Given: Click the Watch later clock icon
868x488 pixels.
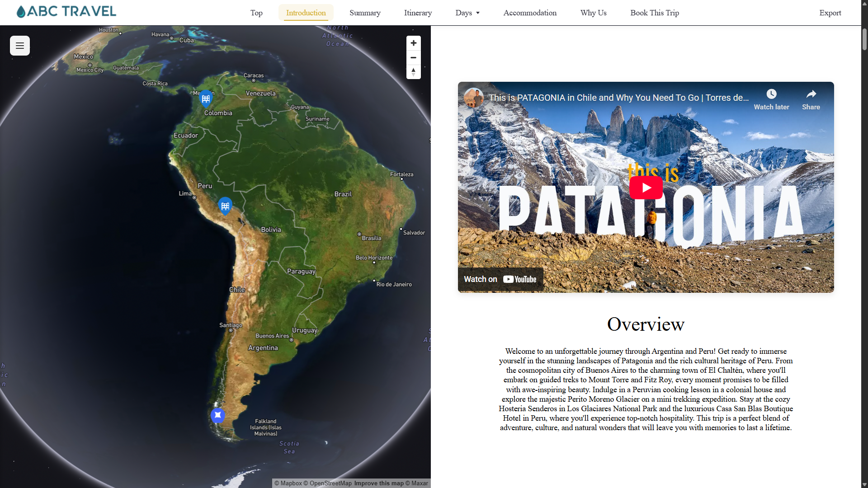Looking at the screenshot, I should click(771, 94).
